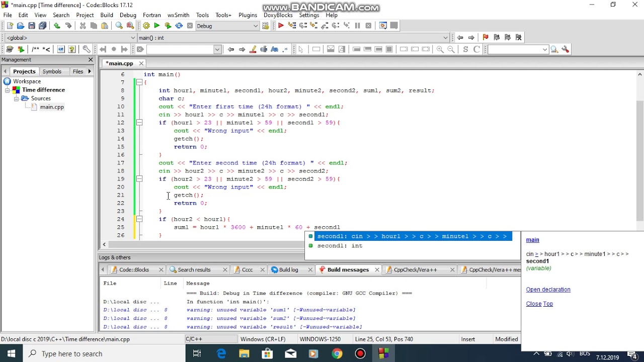Highlight matches with the marker pen icon
The image size is (644, 362).
(x=253, y=49)
